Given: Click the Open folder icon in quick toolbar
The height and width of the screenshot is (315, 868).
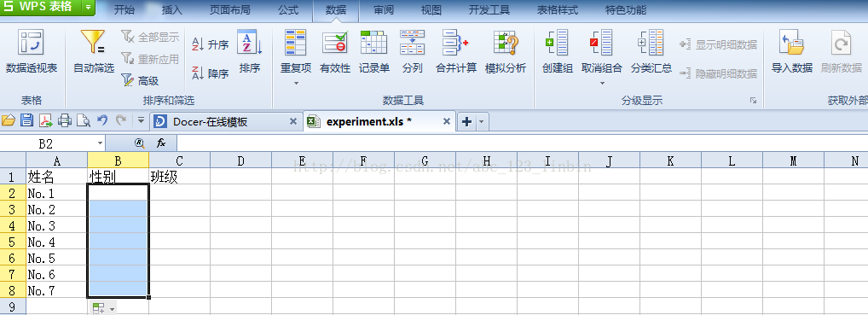Looking at the screenshot, I should pos(9,120).
